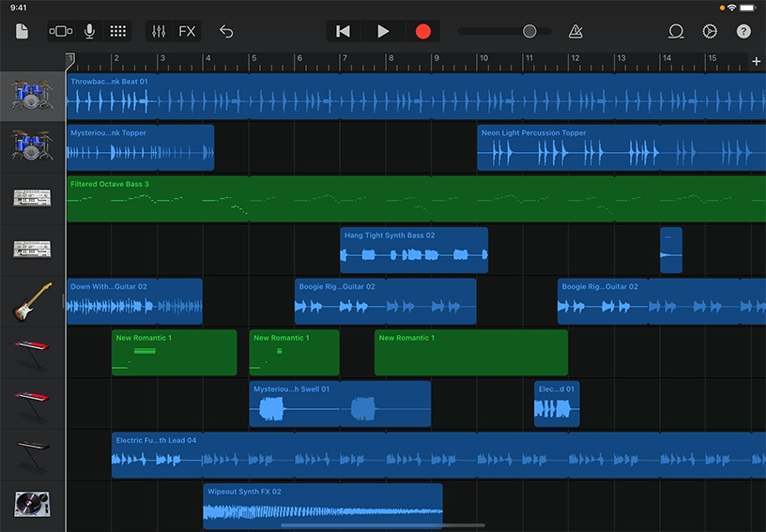This screenshot has width=766, height=532.
Task: Go to the beginning of song
Action: point(343,31)
